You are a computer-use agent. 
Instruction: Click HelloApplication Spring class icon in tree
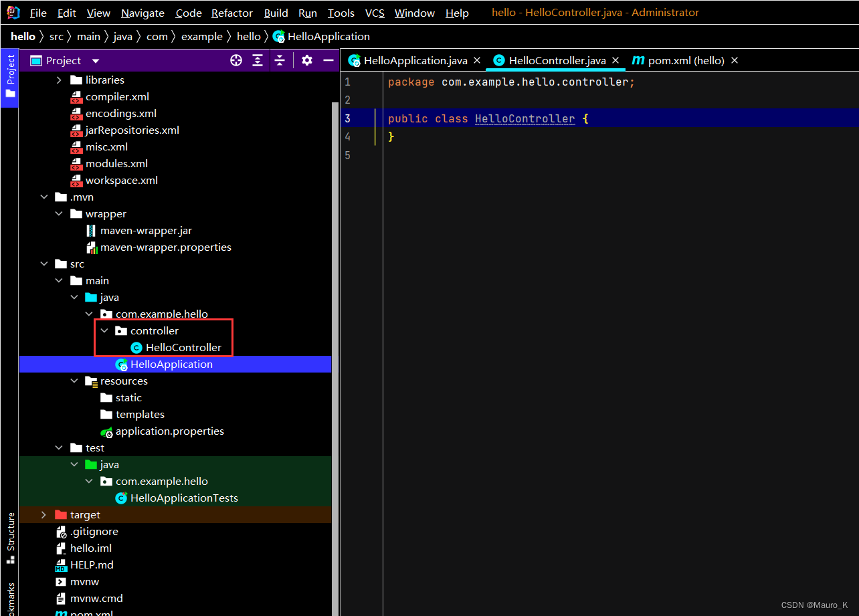click(x=121, y=365)
